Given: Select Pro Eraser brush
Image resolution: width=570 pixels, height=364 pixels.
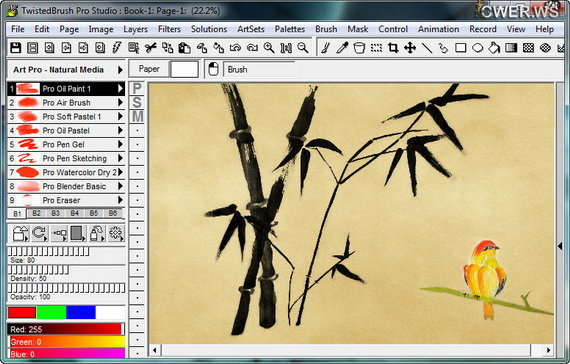Looking at the screenshot, I should coord(66,200).
